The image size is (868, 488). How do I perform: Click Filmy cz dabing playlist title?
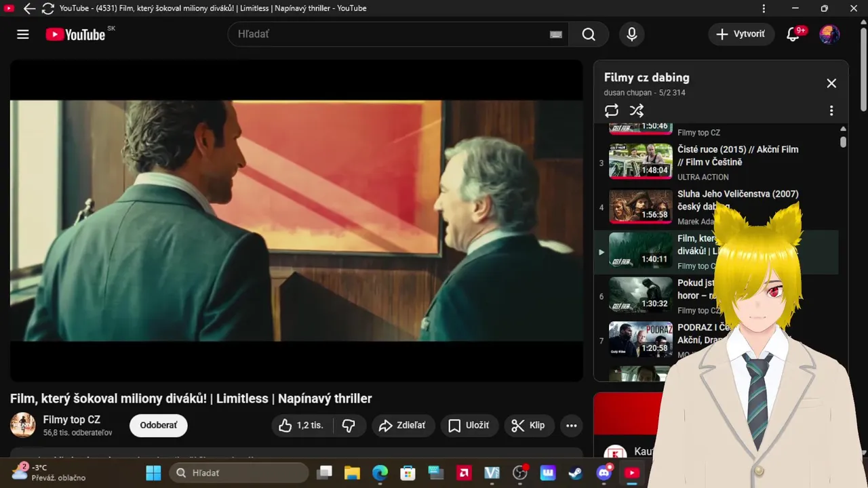click(x=647, y=77)
